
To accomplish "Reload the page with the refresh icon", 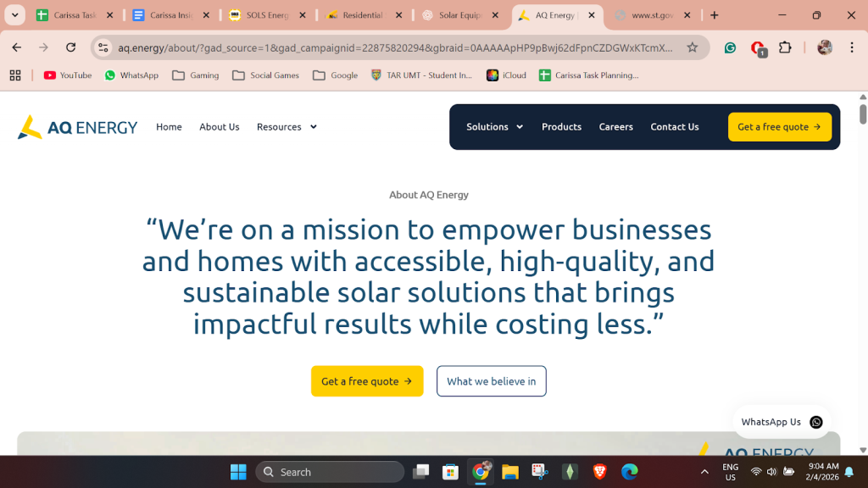I will (x=71, y=47).
